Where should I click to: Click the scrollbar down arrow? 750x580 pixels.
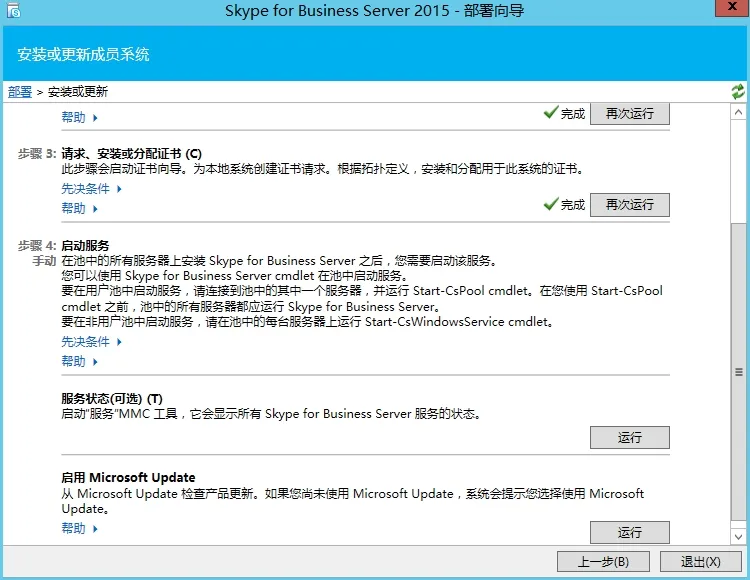click(739, 538)
